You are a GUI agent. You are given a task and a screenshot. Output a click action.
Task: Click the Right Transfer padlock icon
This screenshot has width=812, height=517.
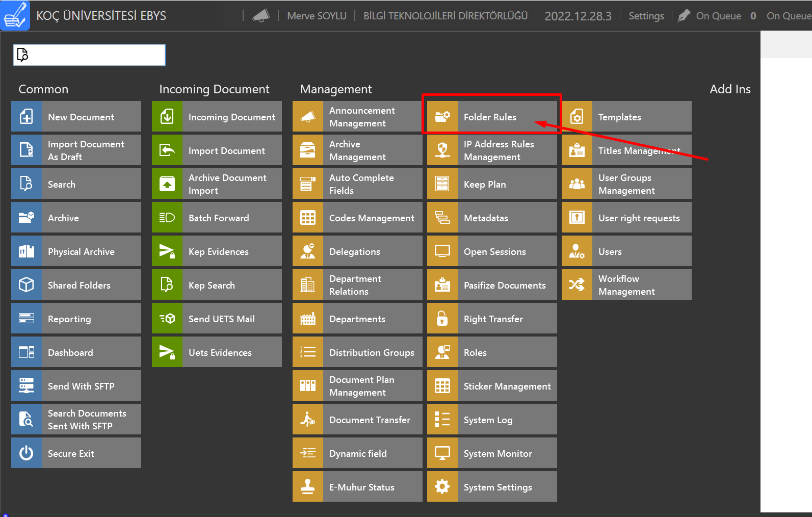pyautogui.click(x=442, y=319)
